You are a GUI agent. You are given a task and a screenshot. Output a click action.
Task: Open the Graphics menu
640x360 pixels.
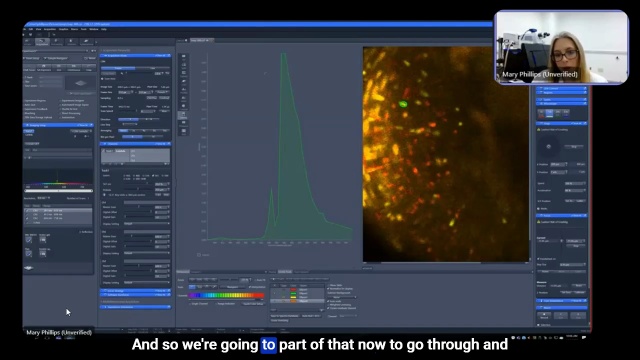(64, 29)
